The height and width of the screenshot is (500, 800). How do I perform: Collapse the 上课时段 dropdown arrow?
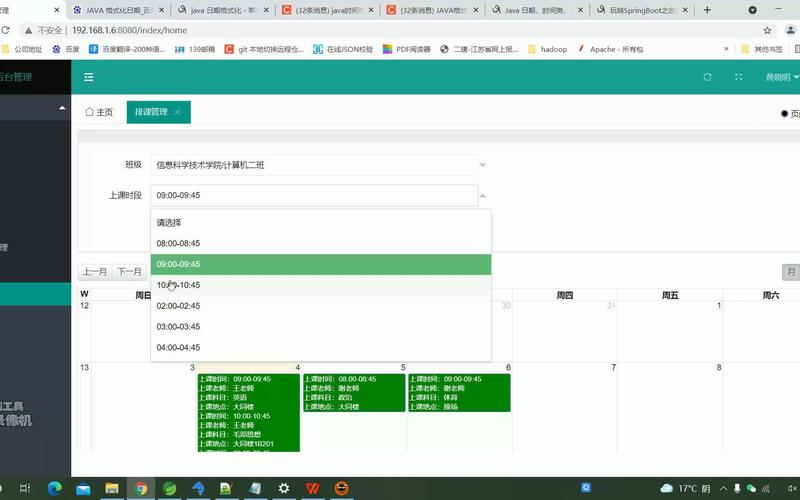point(483,195)
